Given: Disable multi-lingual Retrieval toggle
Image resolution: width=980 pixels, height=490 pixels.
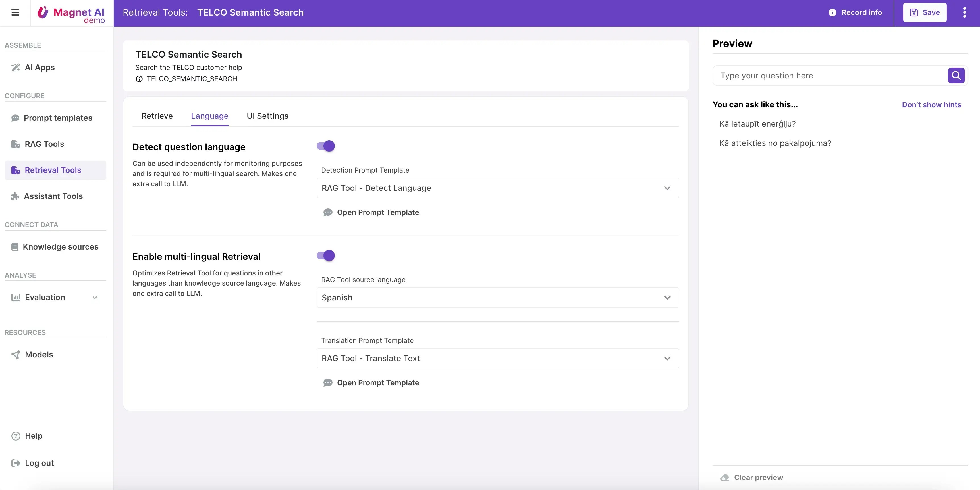Looking at the screenshot, I should [x=326, y=256].
